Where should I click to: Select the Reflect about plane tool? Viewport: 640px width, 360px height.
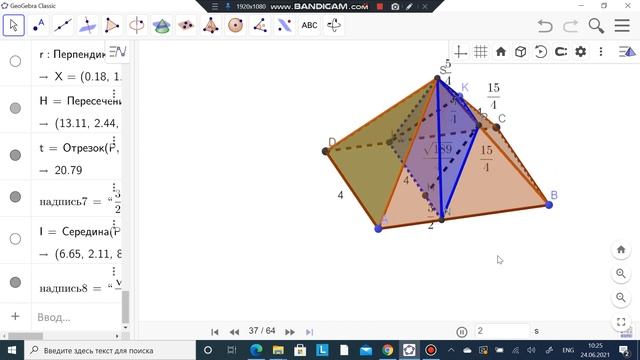[x=284, y=25]
